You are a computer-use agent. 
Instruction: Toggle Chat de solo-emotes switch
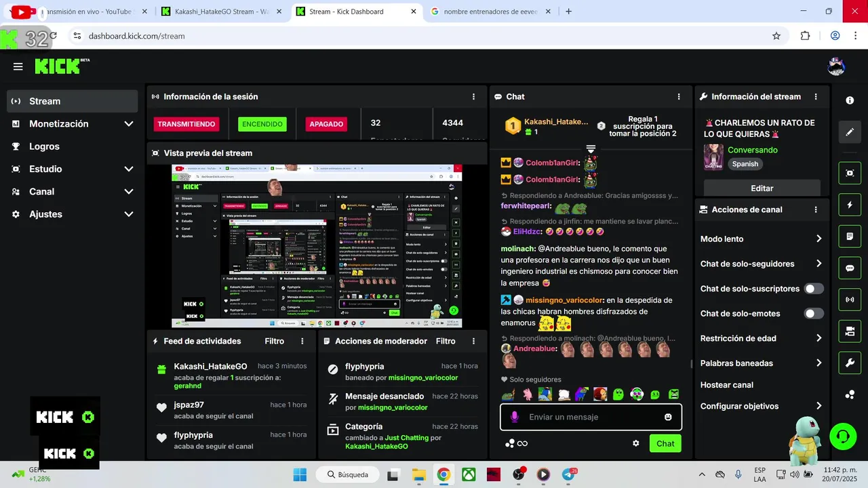(814, 314)
